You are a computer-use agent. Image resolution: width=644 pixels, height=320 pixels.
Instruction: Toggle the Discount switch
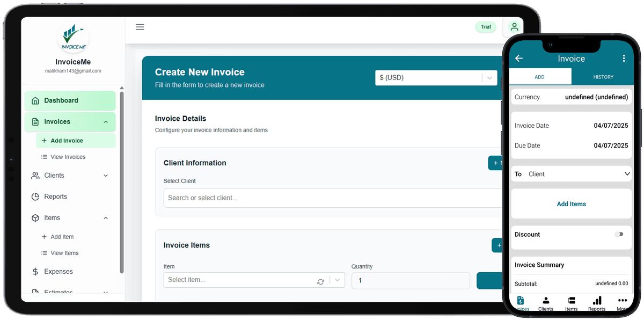[619, 234]
